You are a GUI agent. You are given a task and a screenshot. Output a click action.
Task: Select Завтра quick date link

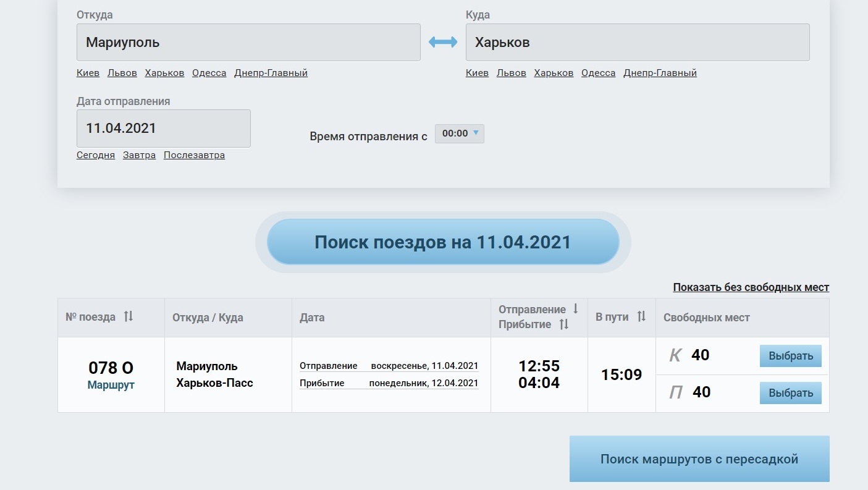(x=139, y=155)
